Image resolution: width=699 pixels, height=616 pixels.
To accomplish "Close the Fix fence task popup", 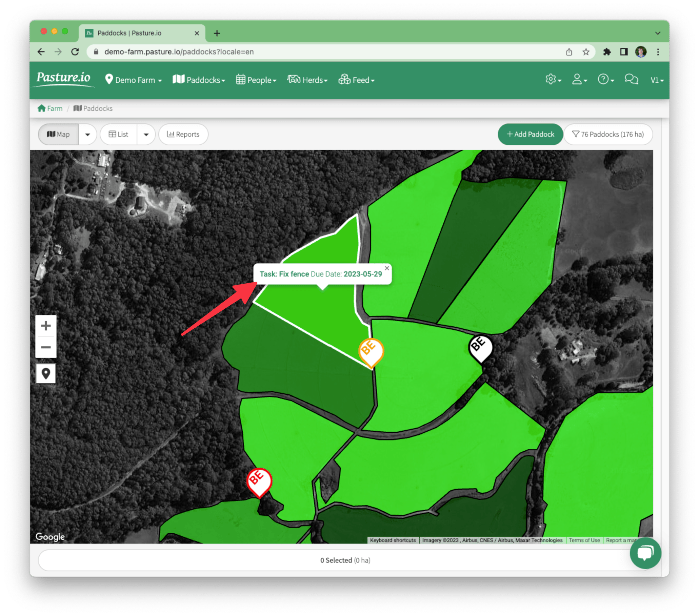I will [x=387, y=268].
